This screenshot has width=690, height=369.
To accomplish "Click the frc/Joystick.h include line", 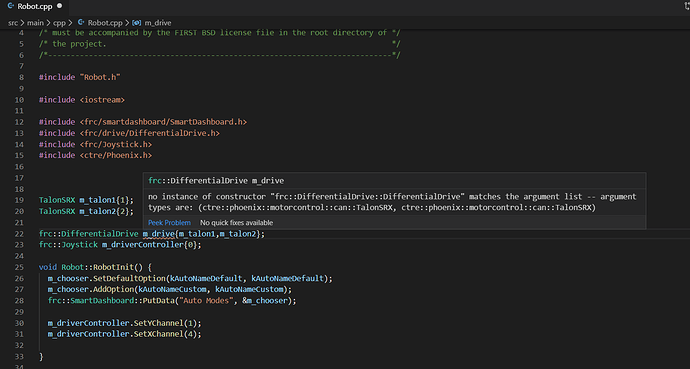I will pyautogui.click(x=95, y=145).
